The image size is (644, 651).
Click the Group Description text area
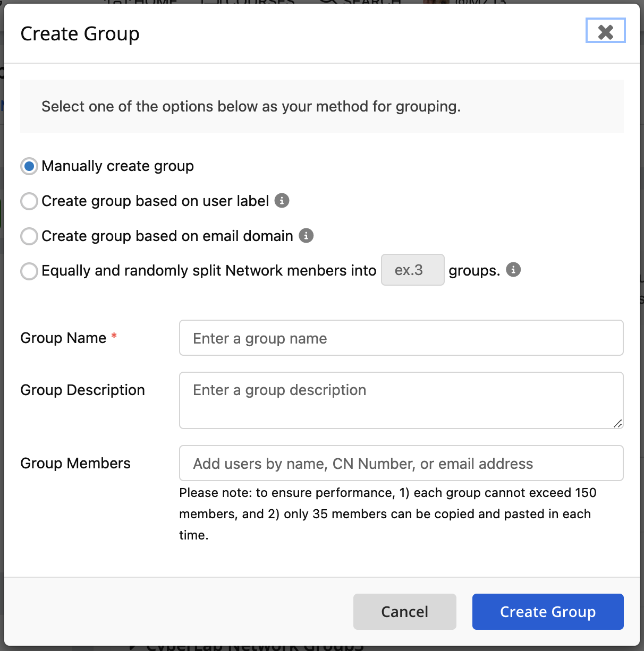tap(401, 400)
